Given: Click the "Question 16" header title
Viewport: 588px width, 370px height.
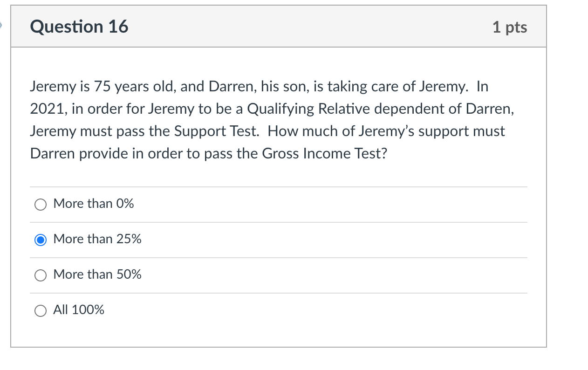Looking at the screenshot, I should point(79,27).
